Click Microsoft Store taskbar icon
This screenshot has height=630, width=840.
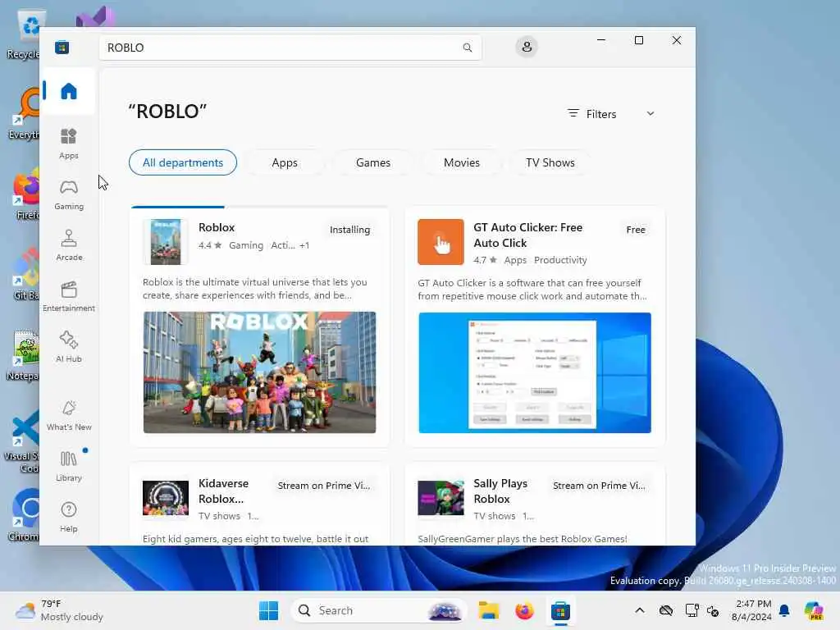[x=560, y=610]
